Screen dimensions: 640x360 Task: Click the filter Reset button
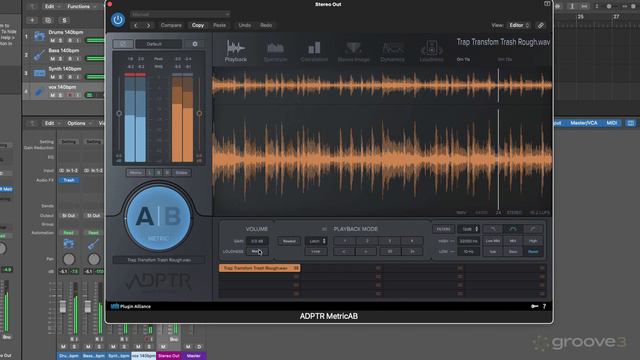click(x=533, y=252)
